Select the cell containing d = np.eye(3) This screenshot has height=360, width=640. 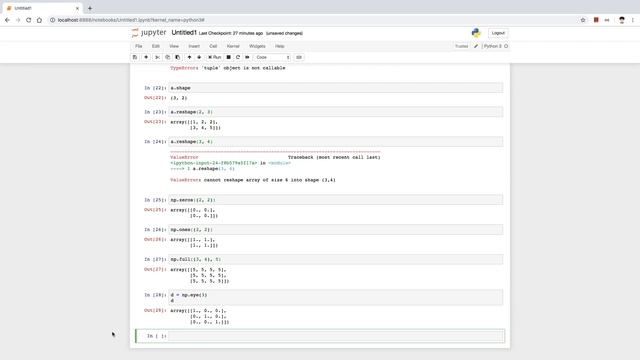point(336,298)
